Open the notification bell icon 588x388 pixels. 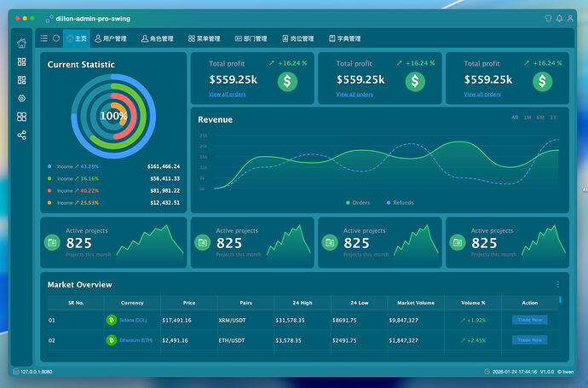click(x=560, y=19)
